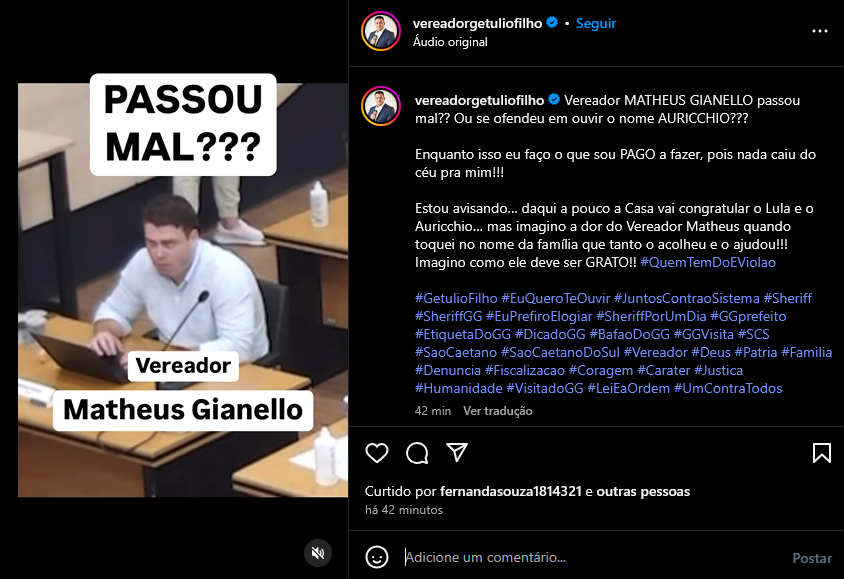
Task: Unmute the video with the speaker icon
Action: click(318, 553)
